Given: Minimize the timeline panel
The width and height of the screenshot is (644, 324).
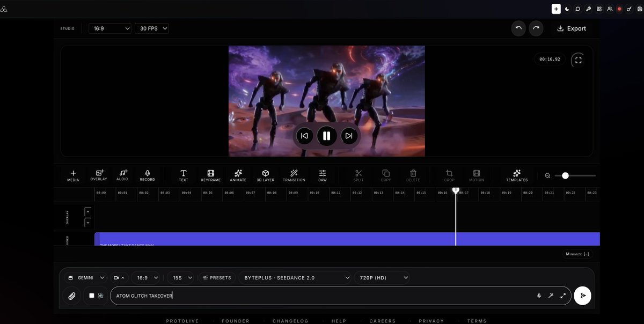Looking at the screenshot, I should pyautogui.click(x=577, y=254).
